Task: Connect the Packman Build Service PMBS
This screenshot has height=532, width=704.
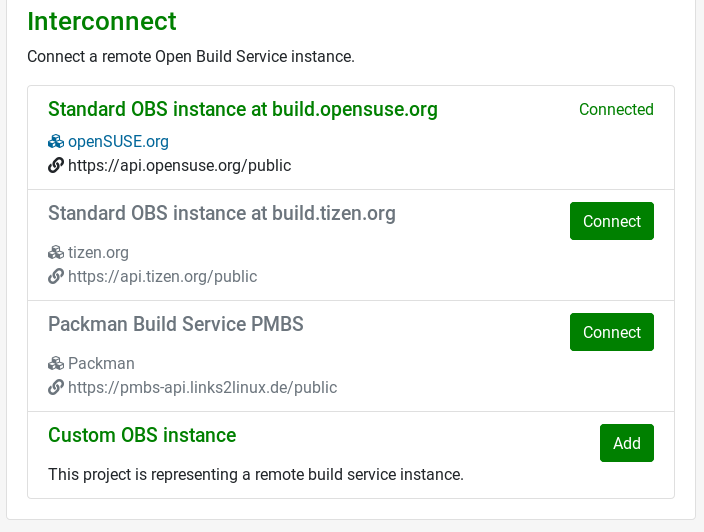Action: click(612, 332)
